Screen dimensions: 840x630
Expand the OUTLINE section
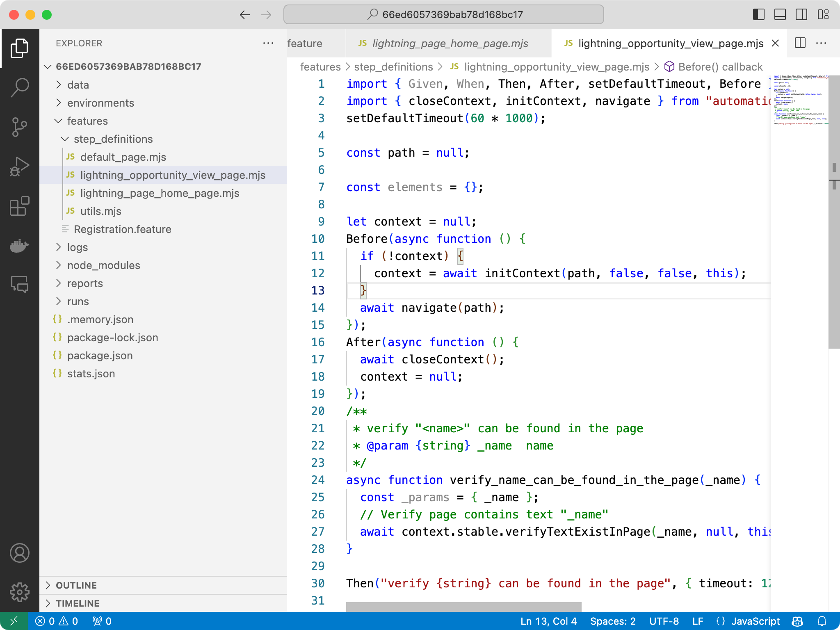(76, 585)
